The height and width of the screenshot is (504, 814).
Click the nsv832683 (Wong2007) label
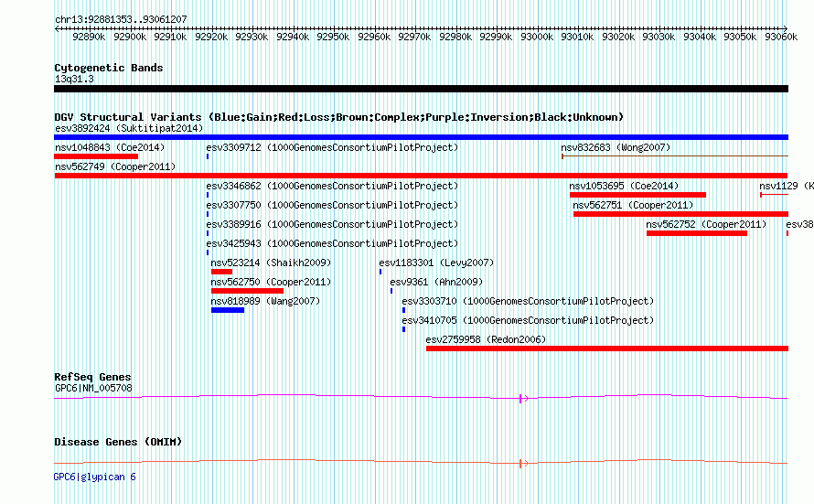coord(616,147)
